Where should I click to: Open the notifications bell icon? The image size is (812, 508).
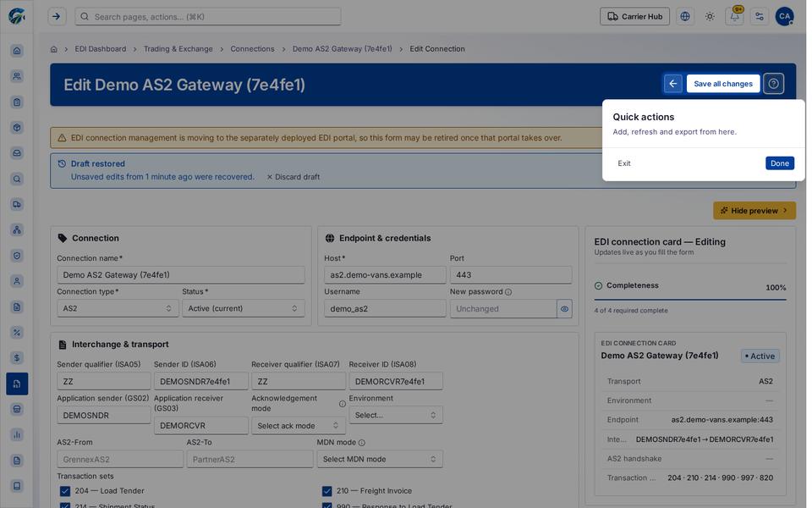point(734,17)
